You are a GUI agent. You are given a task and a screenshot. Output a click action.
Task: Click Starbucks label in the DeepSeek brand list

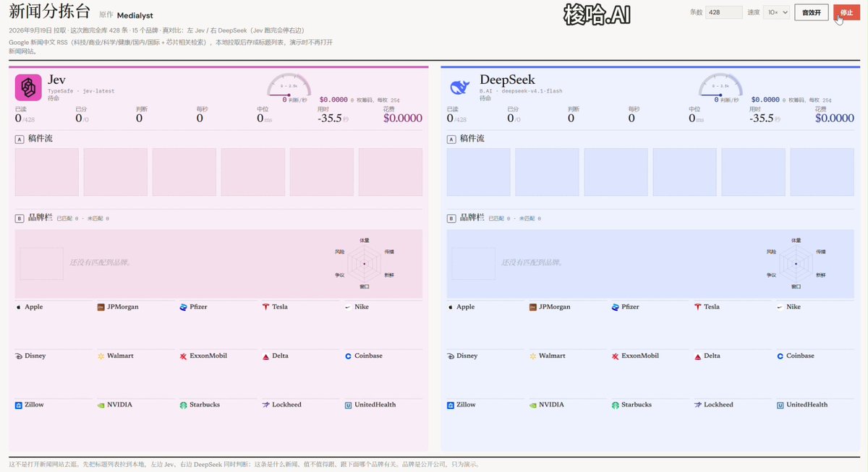click(637, 406)
